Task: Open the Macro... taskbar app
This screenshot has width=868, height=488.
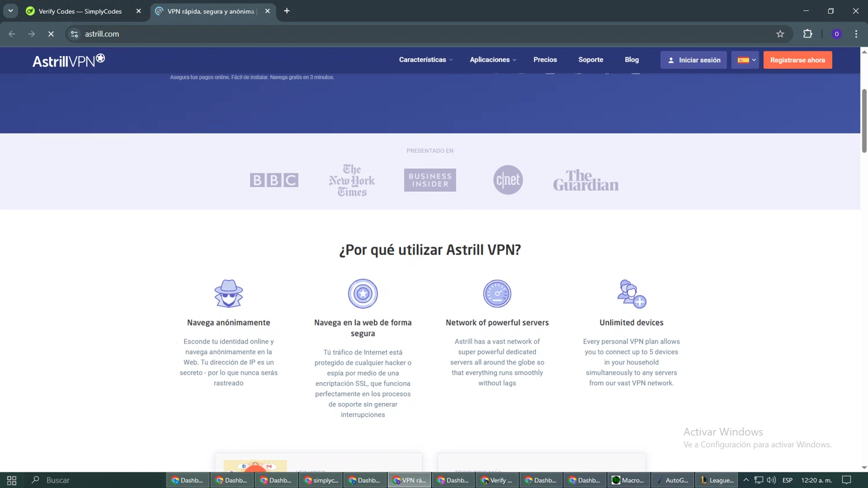Action: tap(628, 480)
